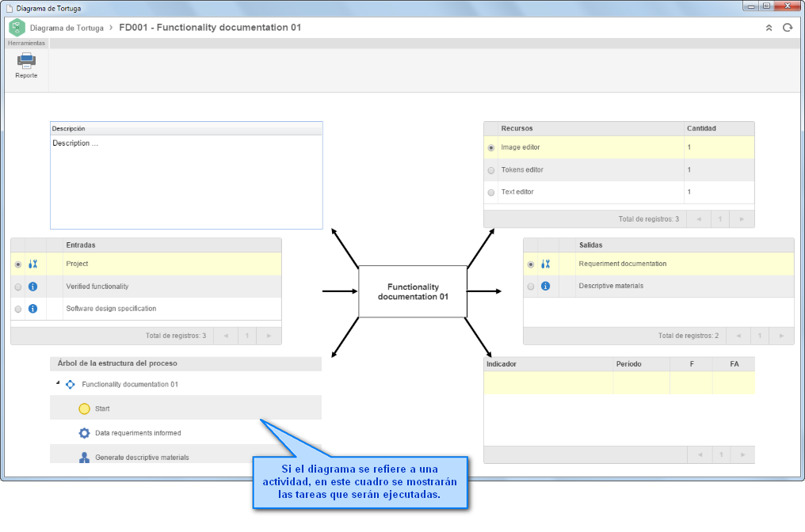Click the Salidas column header
This screenshot has height=532, width=805.
click(684, 245)
